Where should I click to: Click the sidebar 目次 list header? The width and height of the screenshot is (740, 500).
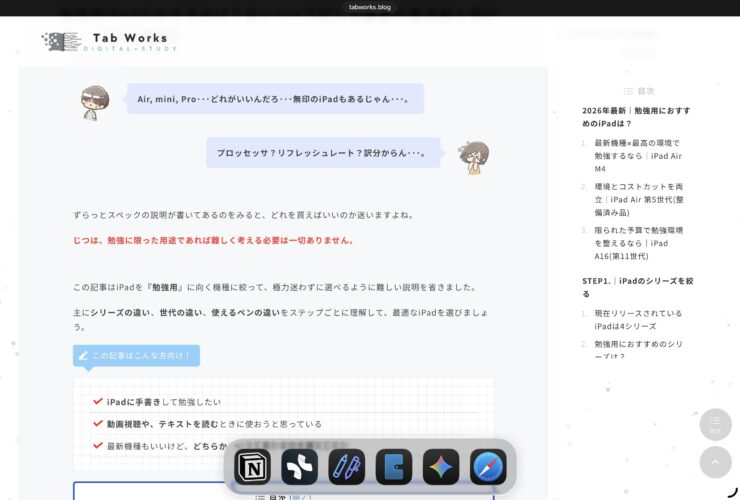[638, 91]
